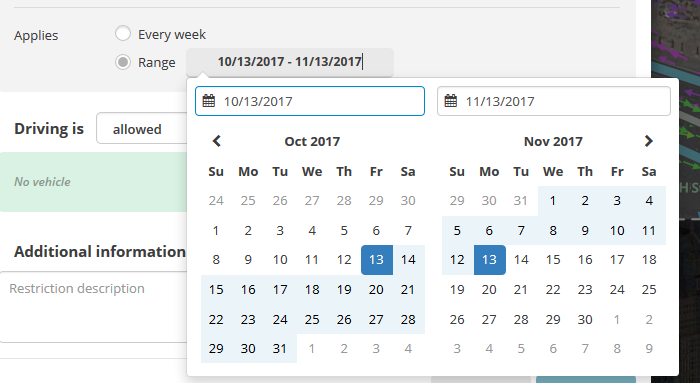Choose October 1 in Oct 2017 calendar

(x=216, y=231)
